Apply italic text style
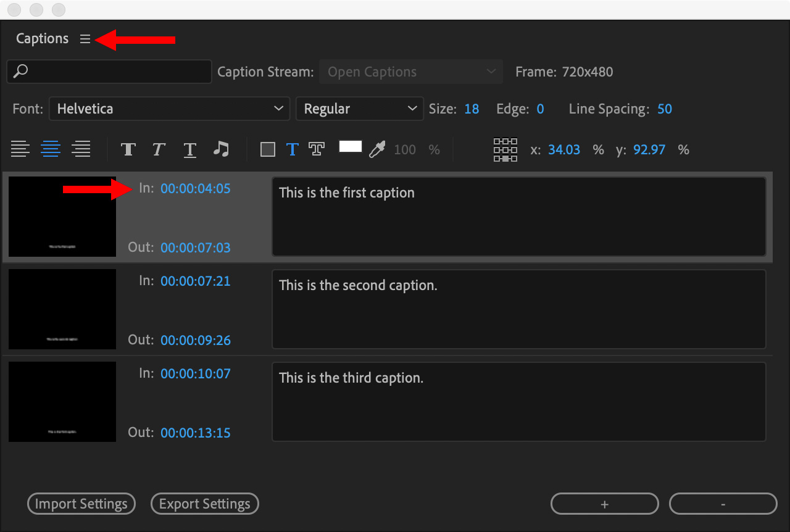790x532 pixels. (159, 149)
